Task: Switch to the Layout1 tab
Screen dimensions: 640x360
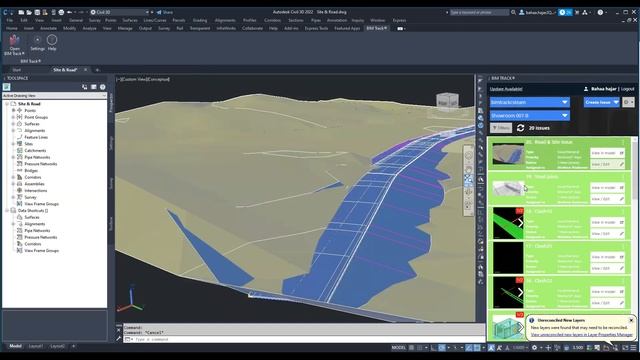Action: pyautogui.click(x=36, y=346)
